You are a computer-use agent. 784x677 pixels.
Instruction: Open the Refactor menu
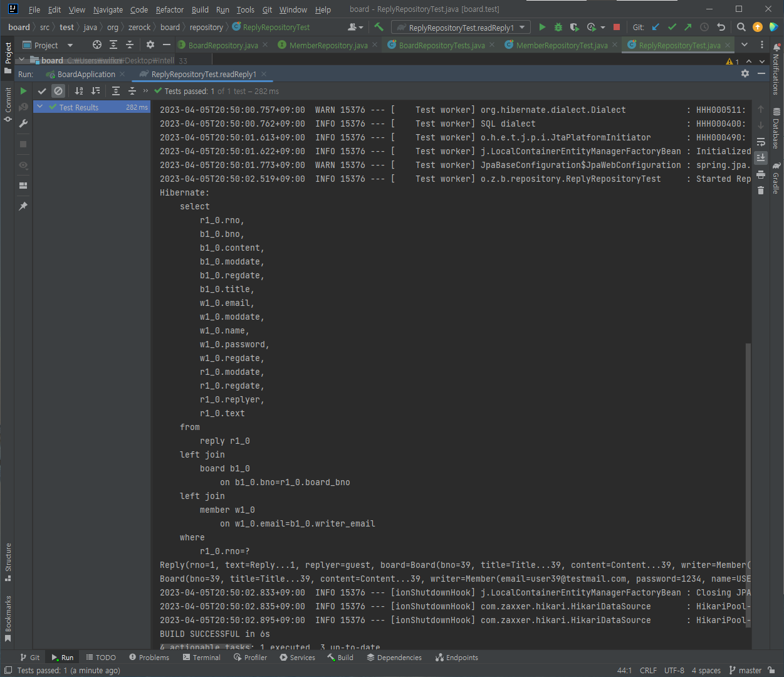coord(170,9)
